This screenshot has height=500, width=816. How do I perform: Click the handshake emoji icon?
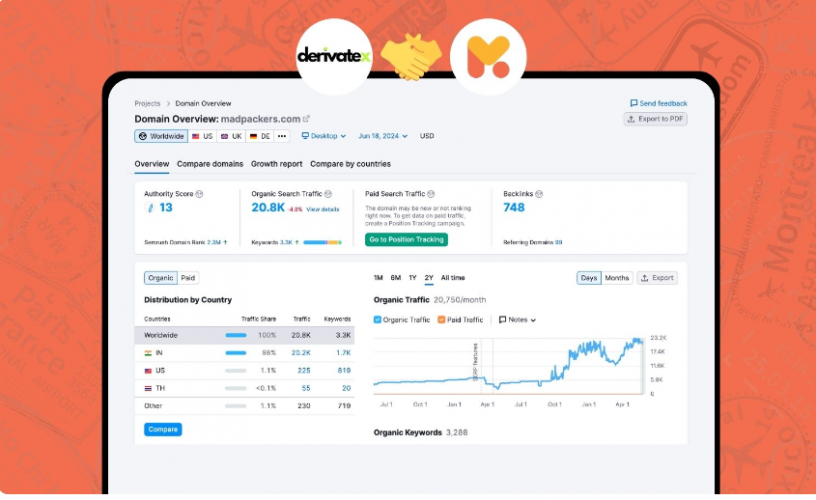pyautogui.click(x=411, y=57)
